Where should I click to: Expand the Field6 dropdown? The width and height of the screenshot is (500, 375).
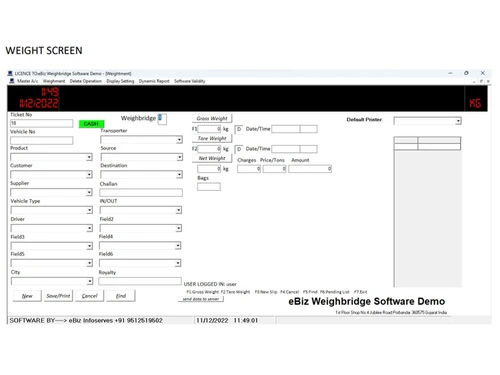point(178,263)
